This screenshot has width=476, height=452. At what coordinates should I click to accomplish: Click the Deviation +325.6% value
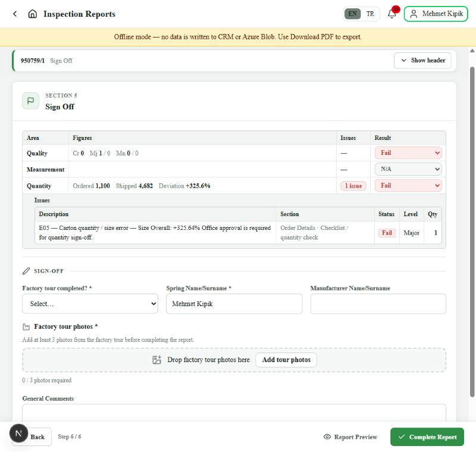coord(184,186)
